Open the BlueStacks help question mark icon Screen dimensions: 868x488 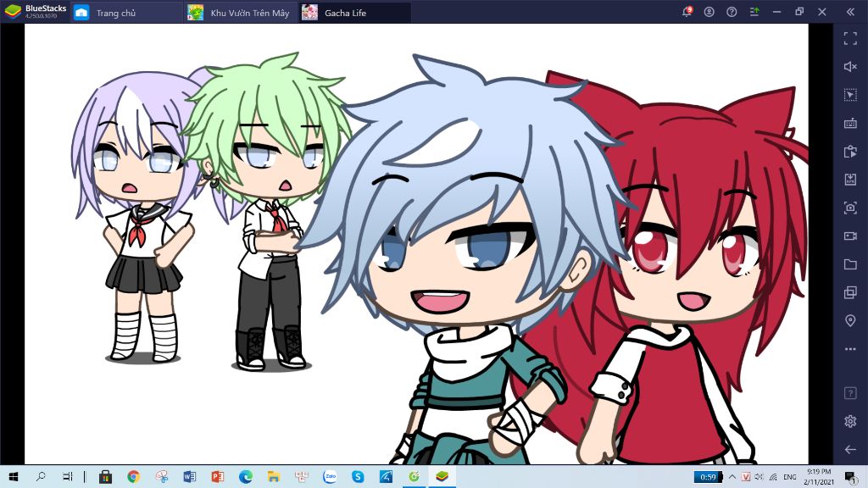click(x=732, y=12)
